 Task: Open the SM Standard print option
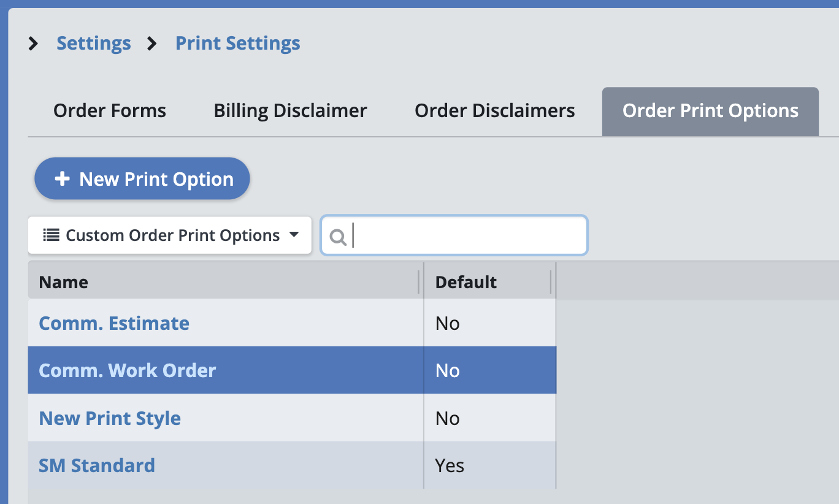click(x=97, y=465)
